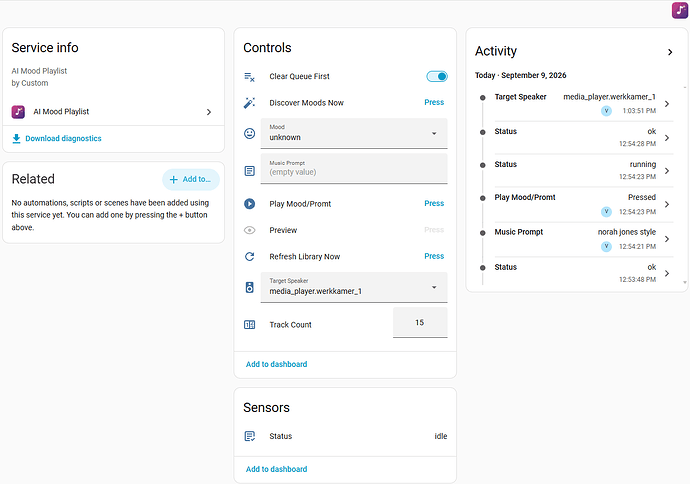The width and height of the screenshot is (690, 484).
Task: Click the user avatar on Target Speaker activity entry
Action: click(606, 111)
